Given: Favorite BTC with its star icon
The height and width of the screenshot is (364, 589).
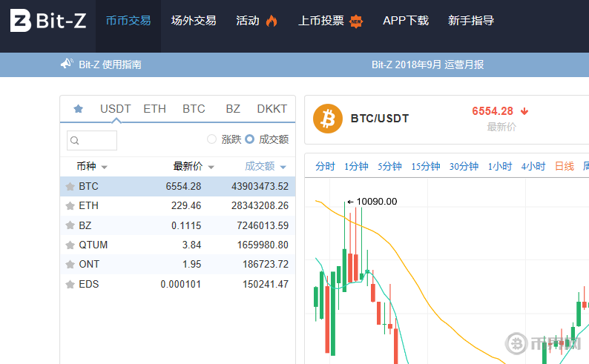Looking at the screenshot, I should (x=70, y=187).
